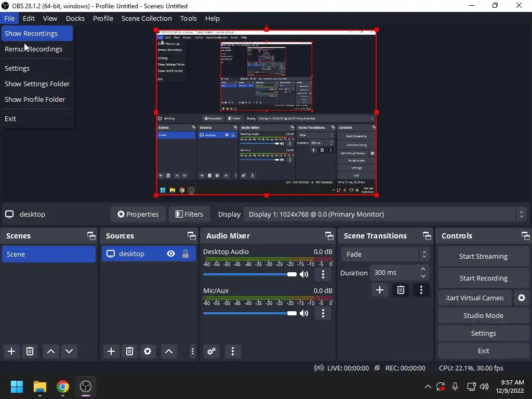
Task: Open Sources toolbar overflow dots
Action: click(x=193, y=351)
